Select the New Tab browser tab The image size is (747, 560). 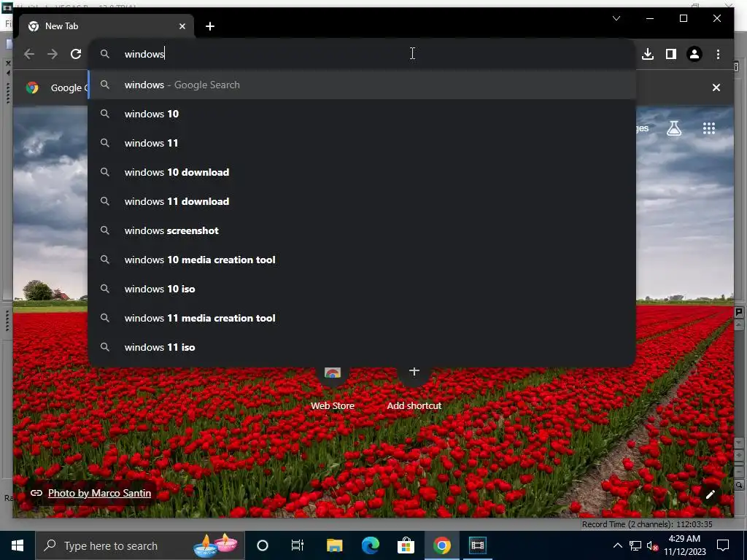tap(107, 26)
